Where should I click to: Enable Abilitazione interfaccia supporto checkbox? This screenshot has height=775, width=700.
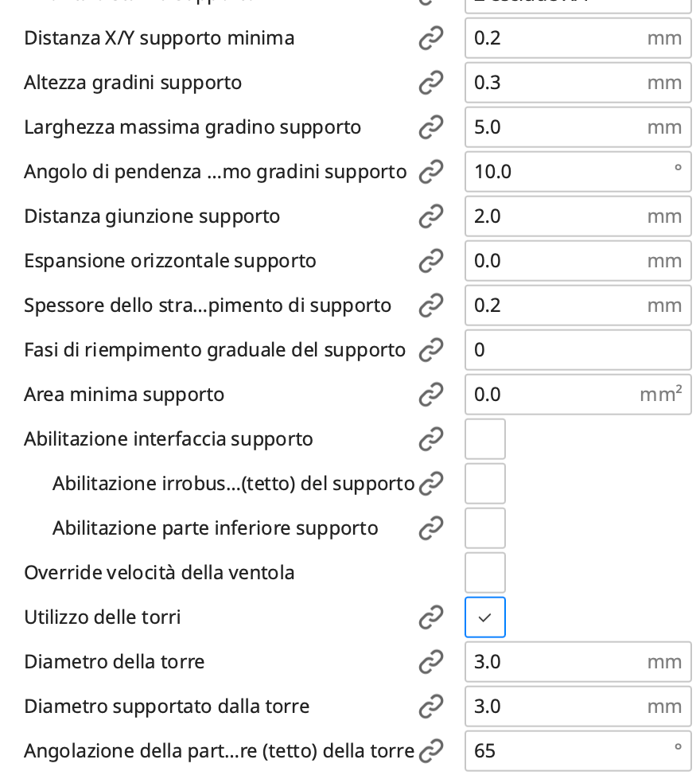[x=485, y=439]
